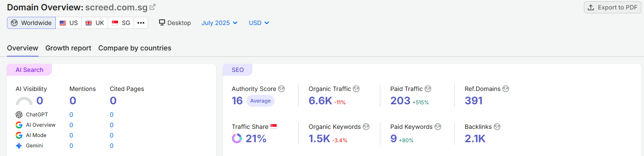Switch to the Overview tab
The image size is (644, 156).
(22, 48)
